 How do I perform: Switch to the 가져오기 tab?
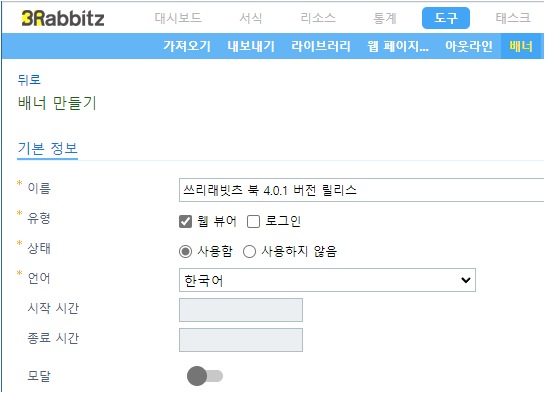point(187,46)
